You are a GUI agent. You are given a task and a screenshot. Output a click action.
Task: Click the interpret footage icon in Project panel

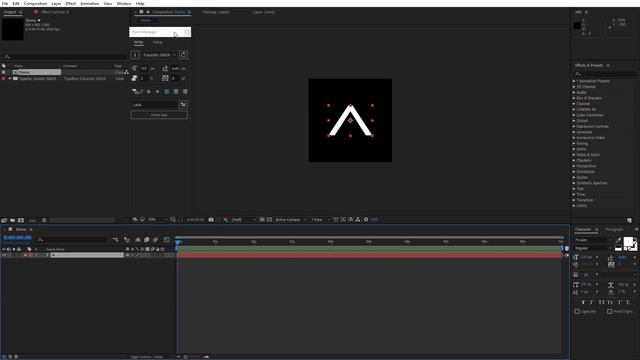[x=4, y=220]
